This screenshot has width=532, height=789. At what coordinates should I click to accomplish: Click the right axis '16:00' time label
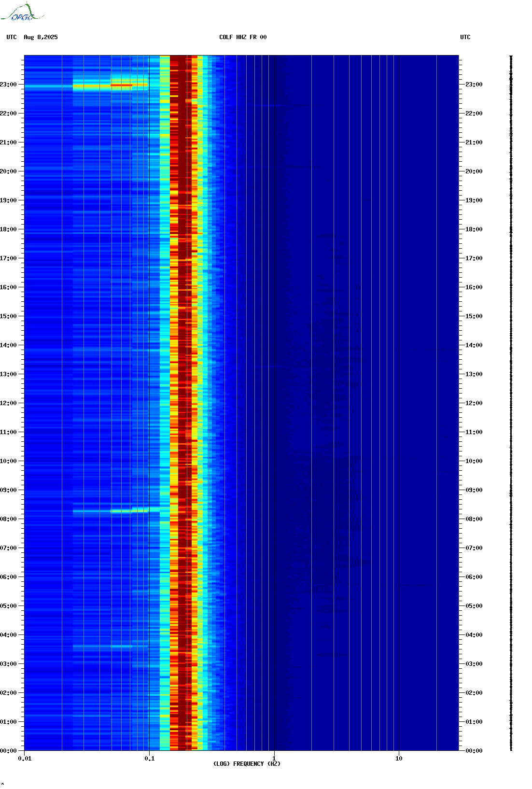click(474, 287)
